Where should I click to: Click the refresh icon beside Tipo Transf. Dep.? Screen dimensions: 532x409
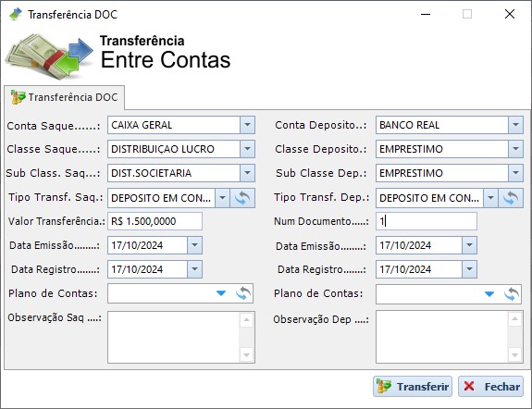511,198
